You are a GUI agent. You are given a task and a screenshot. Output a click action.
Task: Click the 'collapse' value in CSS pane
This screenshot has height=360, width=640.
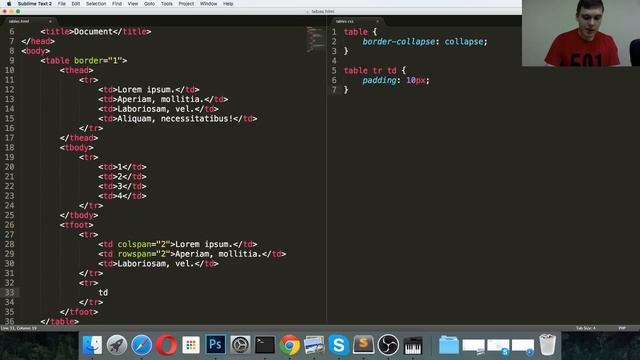[464, 42]
